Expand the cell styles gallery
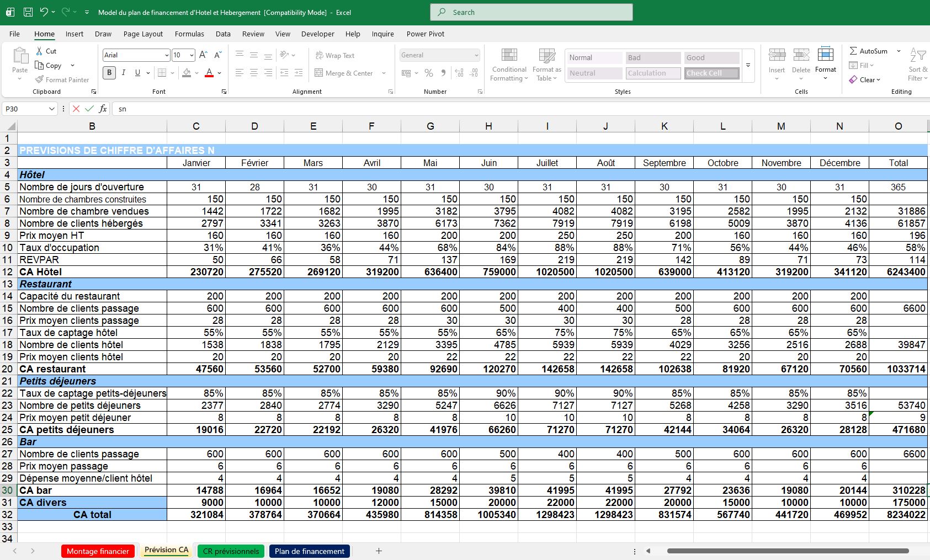This screenshot has height=560, width=930. pyautogui.click(x=748, y=65)
